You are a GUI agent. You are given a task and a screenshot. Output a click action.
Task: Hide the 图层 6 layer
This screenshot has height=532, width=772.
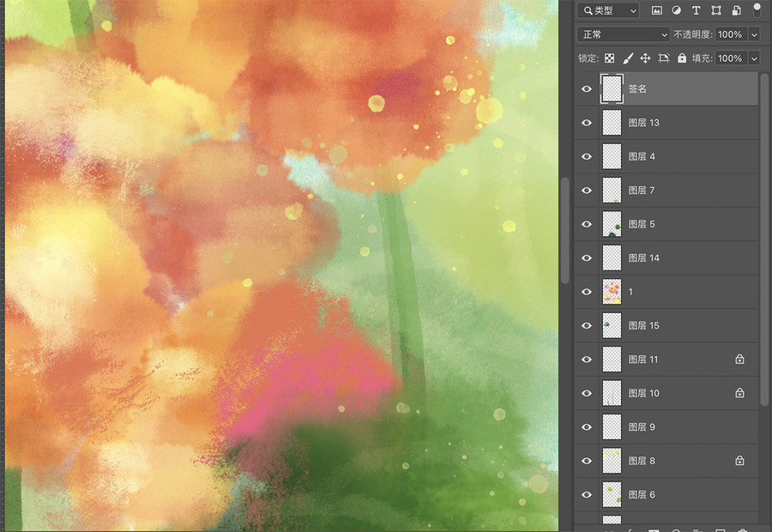click(587, 494)
